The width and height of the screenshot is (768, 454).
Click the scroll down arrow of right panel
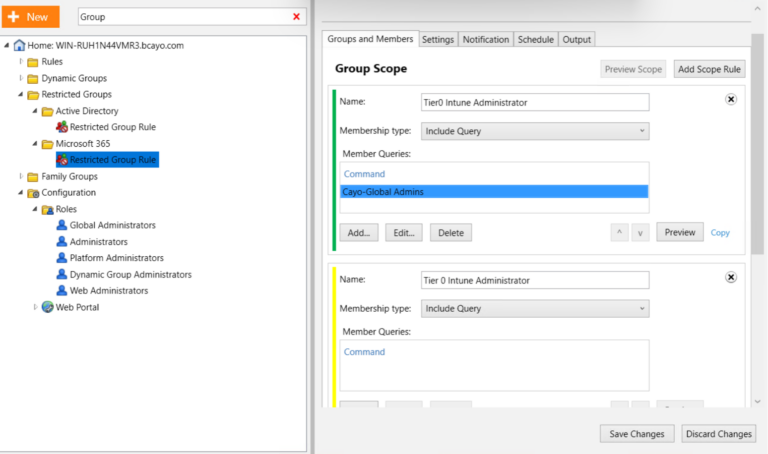[758, 402]
